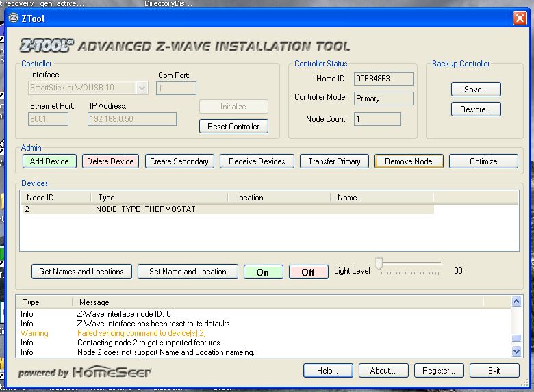Open the About... dialog

(383, 371)
